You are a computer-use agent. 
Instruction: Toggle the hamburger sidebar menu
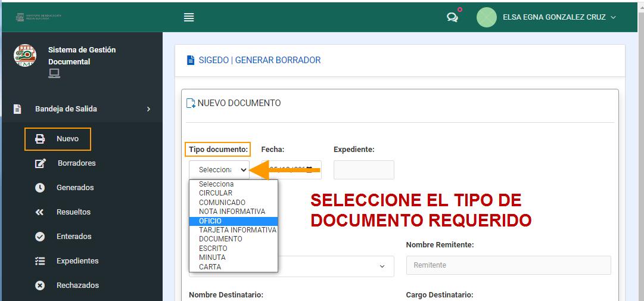(189, 17)
